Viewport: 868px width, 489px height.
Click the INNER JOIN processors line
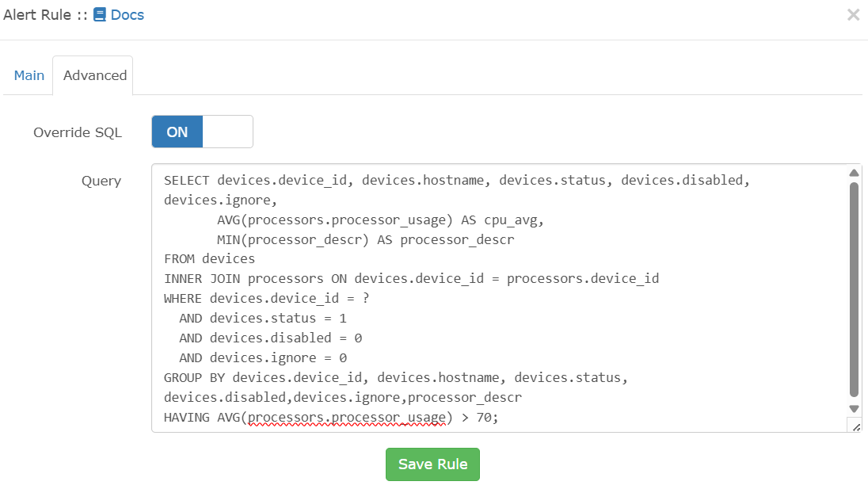click(x=411, y=279)
